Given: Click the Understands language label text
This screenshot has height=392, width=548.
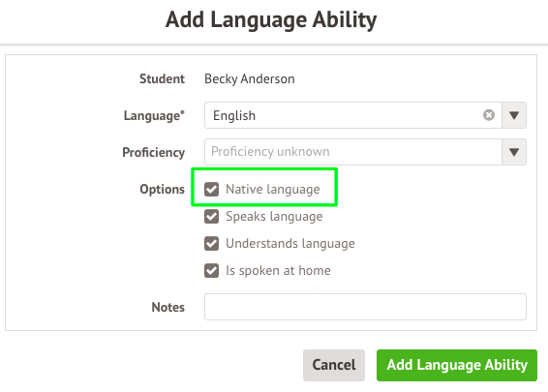Looking at the screenshot, I should click(x=290, y=244).
